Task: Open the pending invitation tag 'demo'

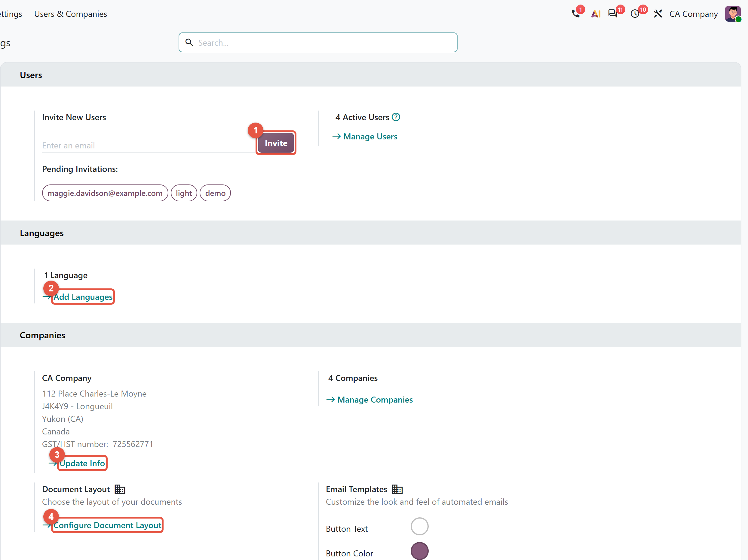Action: coord(215,193)
